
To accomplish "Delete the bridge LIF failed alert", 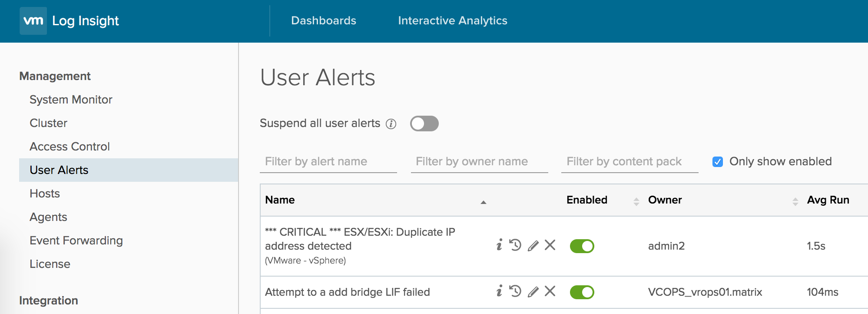I will [x=550, y=291].
